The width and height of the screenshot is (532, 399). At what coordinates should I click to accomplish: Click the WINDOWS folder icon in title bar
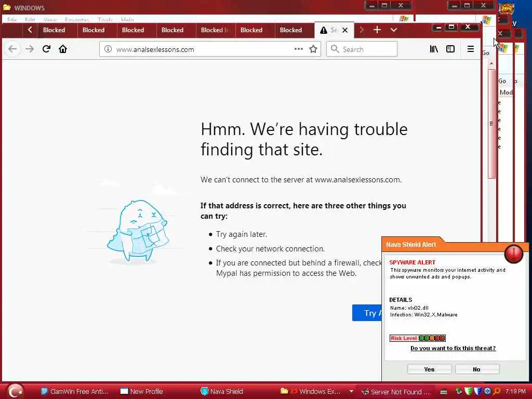(7, 7)
